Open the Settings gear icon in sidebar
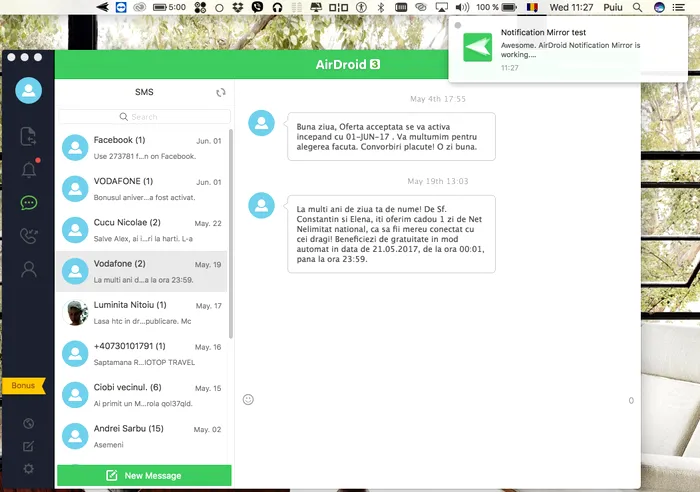The image size is (700, 492). (29, 469)
